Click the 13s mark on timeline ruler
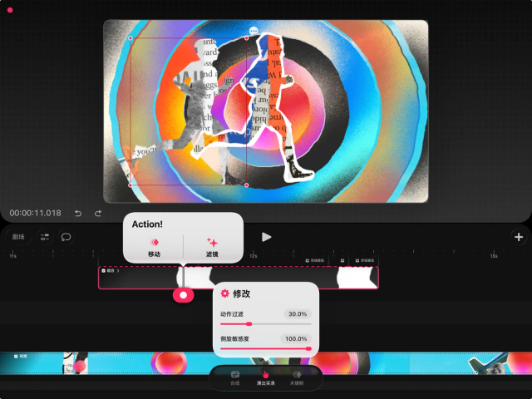The image size is (532, 399). click(x=494, y=255)
